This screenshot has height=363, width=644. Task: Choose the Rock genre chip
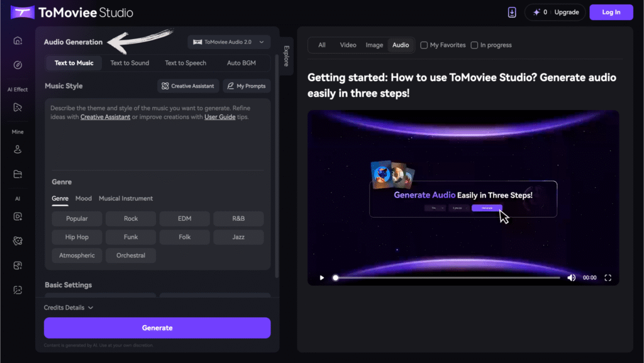131,218
